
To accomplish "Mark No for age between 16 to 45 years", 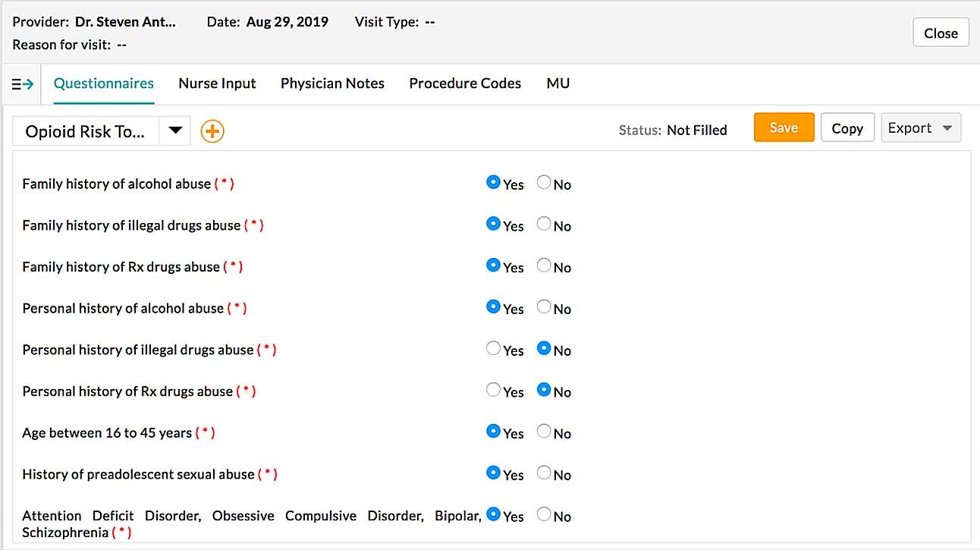I will [x=544, y=432].
